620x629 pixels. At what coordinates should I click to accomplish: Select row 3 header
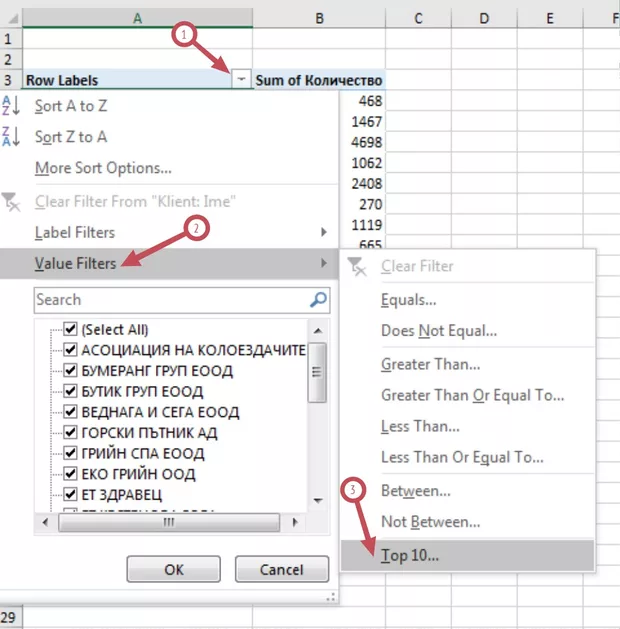(11, 80)
